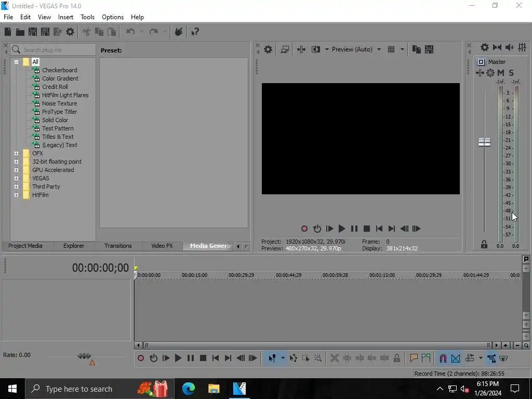Screen dimensions: 532x399
Task: Open Master Bus audio properties gear
Action: (485, 47)
